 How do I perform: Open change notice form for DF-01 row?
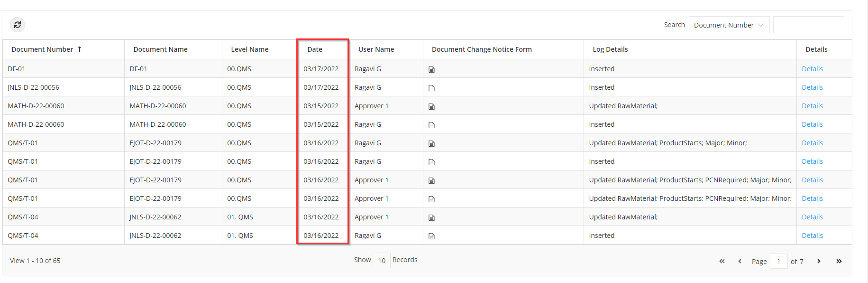pyautogui.click(x=431, y=69)
